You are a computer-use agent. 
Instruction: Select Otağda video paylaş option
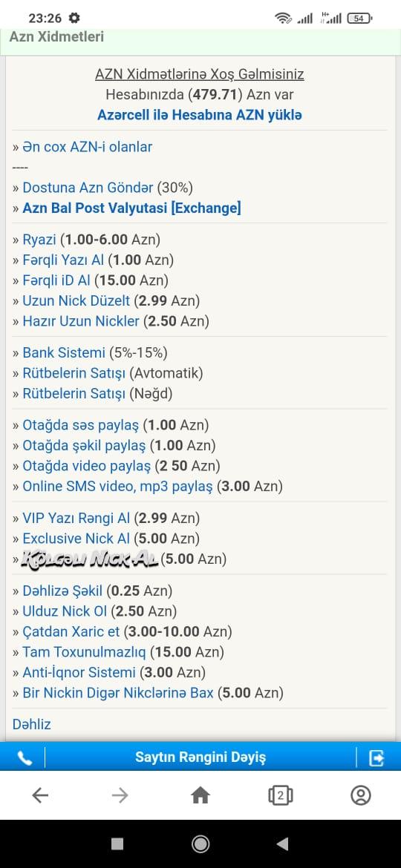pyautogui.click(x=86, y=466)
